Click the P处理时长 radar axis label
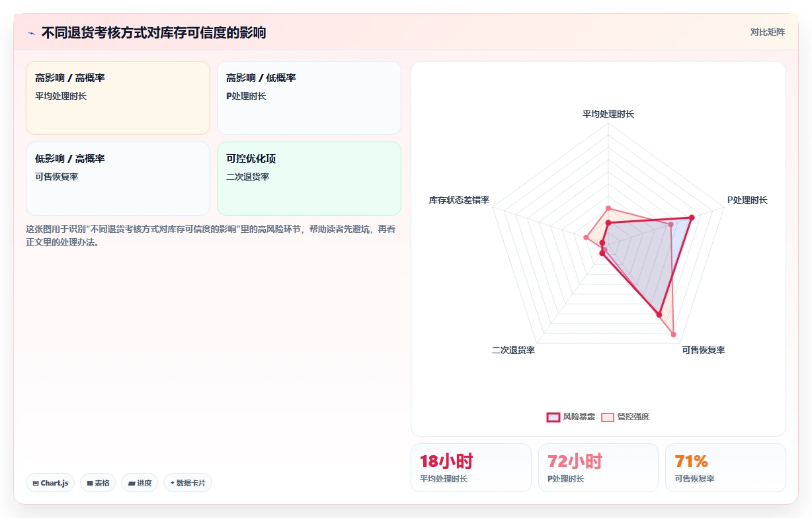 747,200
